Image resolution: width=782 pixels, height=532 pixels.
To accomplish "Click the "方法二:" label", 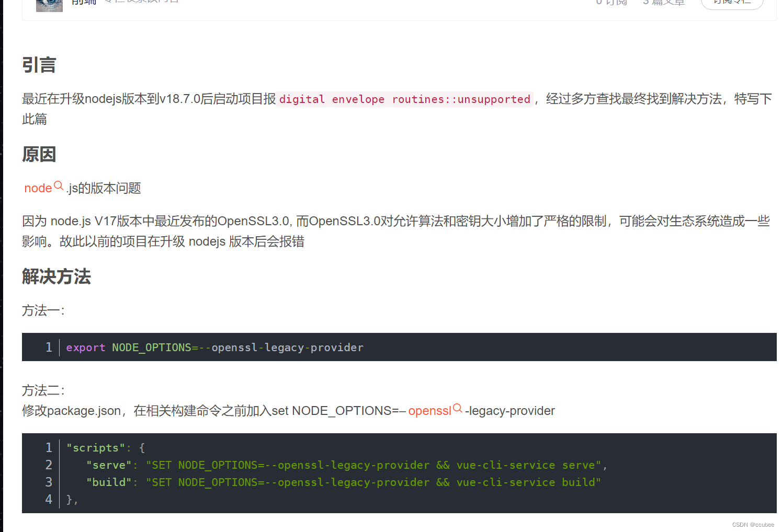I will (x=43, y=390).
